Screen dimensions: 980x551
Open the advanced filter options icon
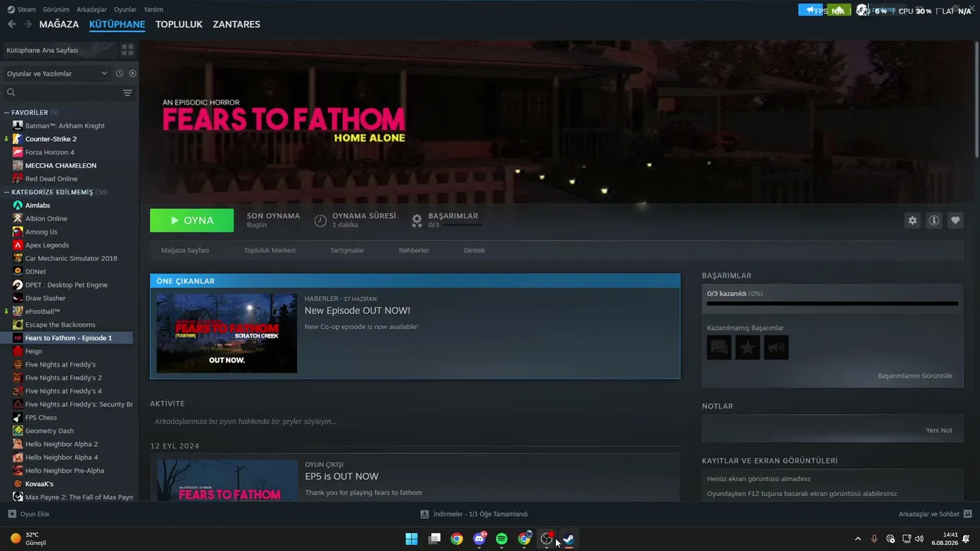[128, 93]
